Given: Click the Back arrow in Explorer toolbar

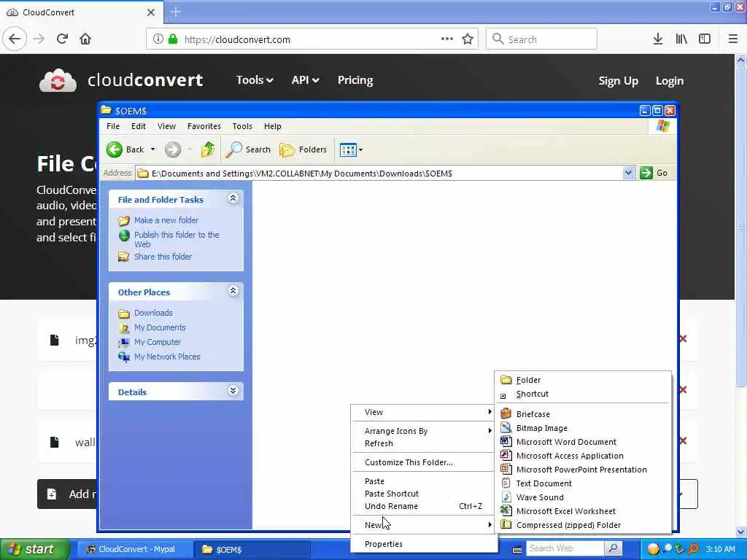Looking at the screenshot, I should (x=115, y=149).
